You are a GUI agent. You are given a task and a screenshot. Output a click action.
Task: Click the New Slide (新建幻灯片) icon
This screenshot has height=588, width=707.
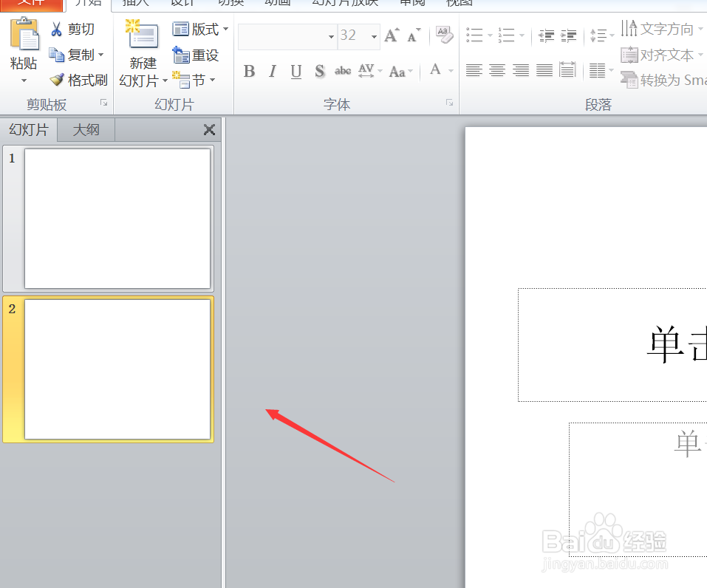tap(143, 34)
